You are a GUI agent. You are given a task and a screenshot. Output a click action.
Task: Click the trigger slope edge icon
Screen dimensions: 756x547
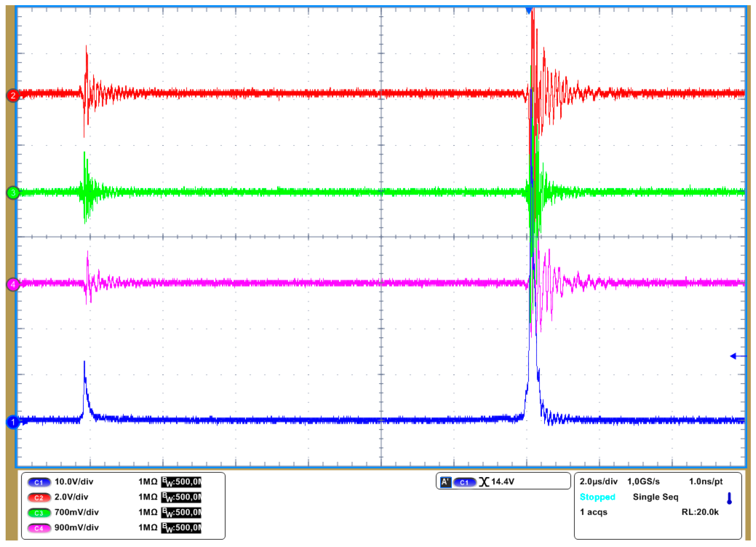484,482
